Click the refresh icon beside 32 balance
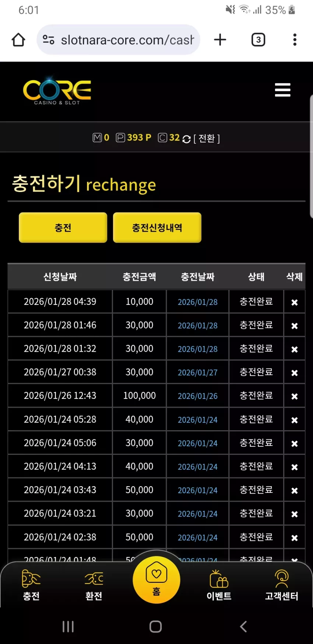The image size is (313, 644). [186, 139]
